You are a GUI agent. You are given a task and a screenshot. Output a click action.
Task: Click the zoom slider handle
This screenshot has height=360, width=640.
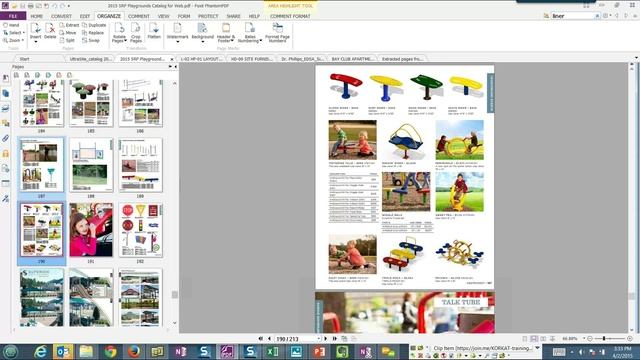604,339
